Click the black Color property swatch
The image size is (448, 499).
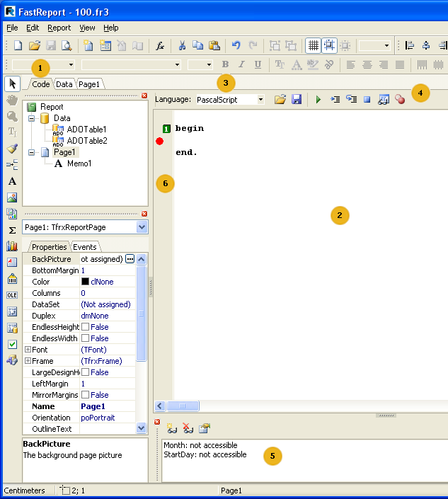85,282
